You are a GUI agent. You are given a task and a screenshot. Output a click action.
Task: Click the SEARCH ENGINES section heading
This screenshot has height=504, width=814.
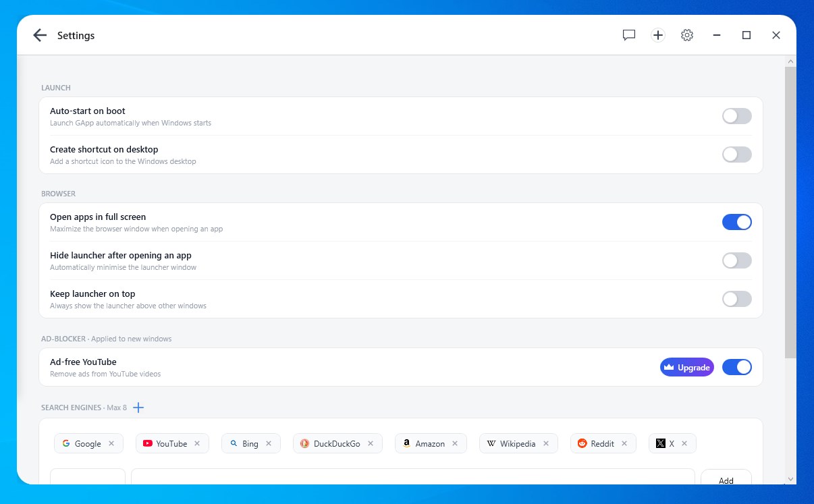tap(71, 408)
